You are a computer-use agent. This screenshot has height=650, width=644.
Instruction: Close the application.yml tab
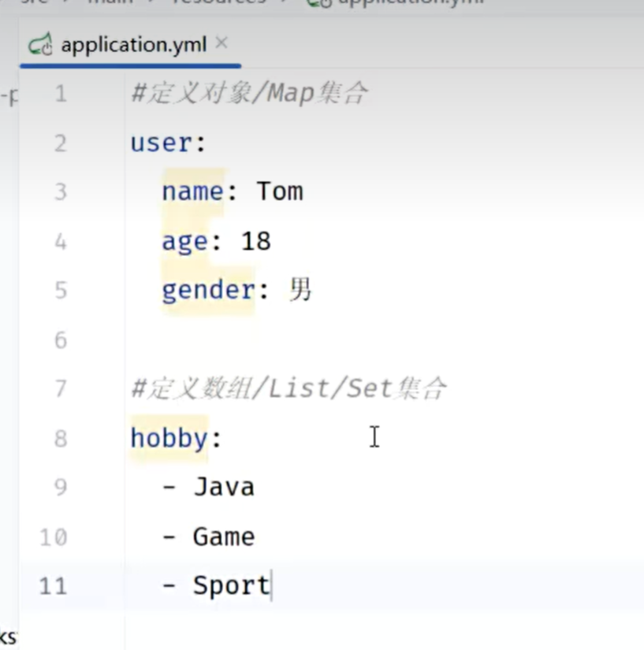[x=221, y=43]
